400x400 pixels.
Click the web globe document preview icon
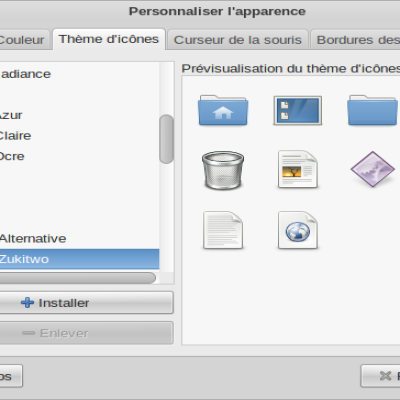pos(298,230)
